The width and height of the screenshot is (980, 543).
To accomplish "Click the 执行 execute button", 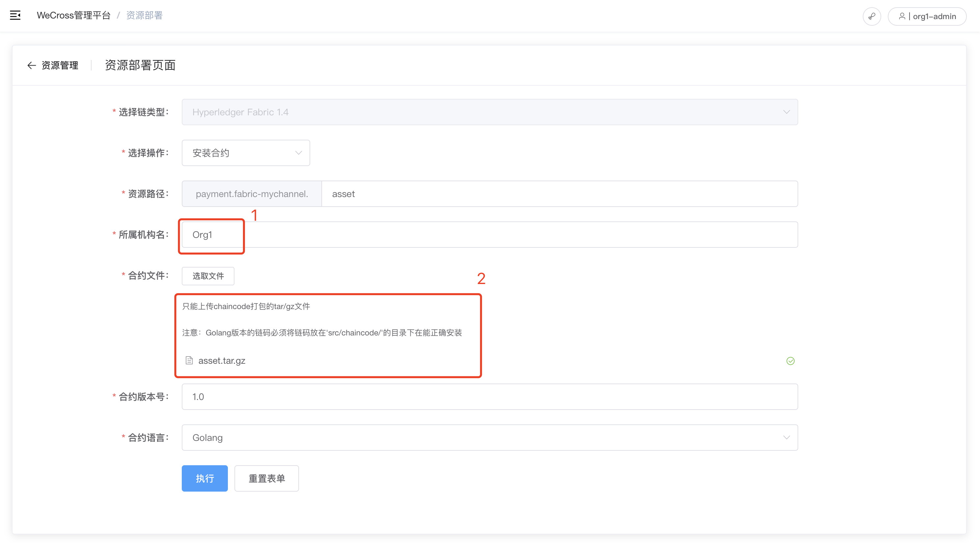I will (205, 478).
